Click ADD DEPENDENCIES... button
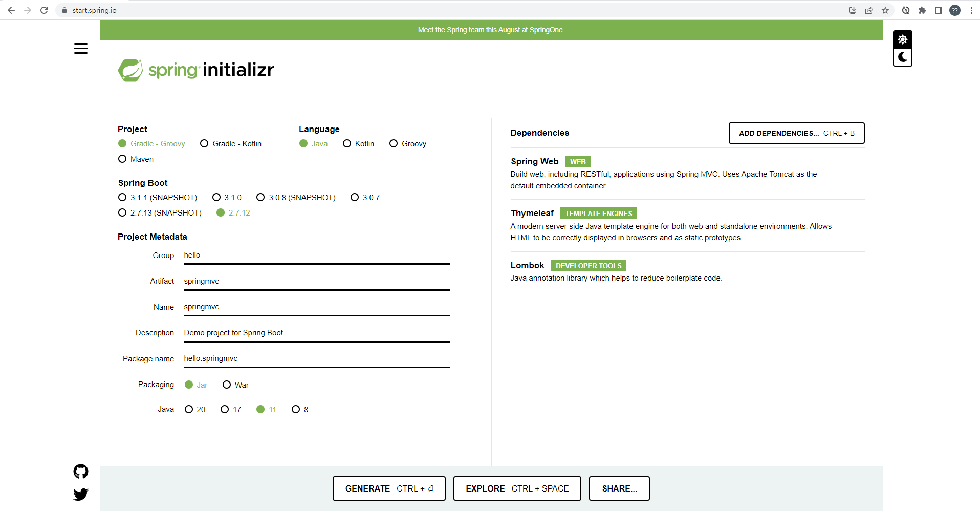Image resolution: width=980 pixels, height=511 pixels. (x=797, y=133)
